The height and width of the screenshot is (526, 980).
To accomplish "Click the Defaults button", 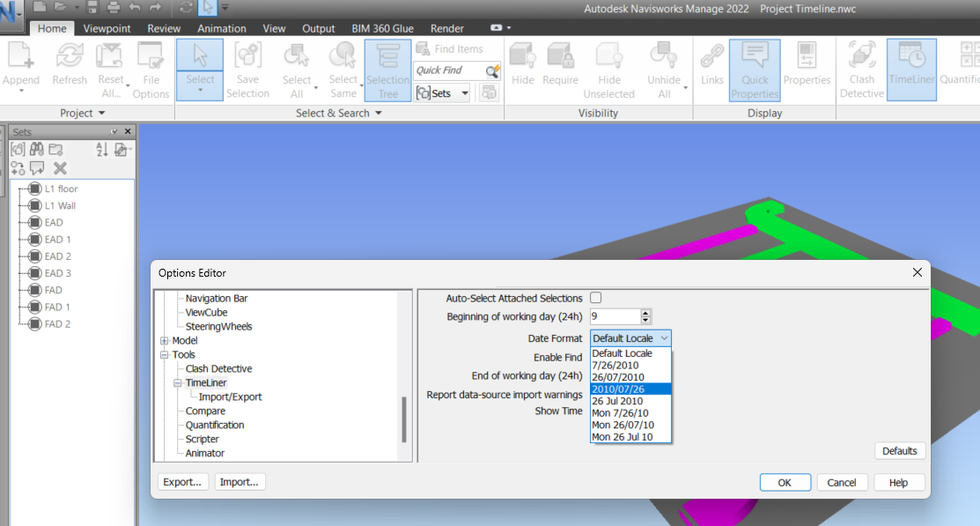I will 899,450.
